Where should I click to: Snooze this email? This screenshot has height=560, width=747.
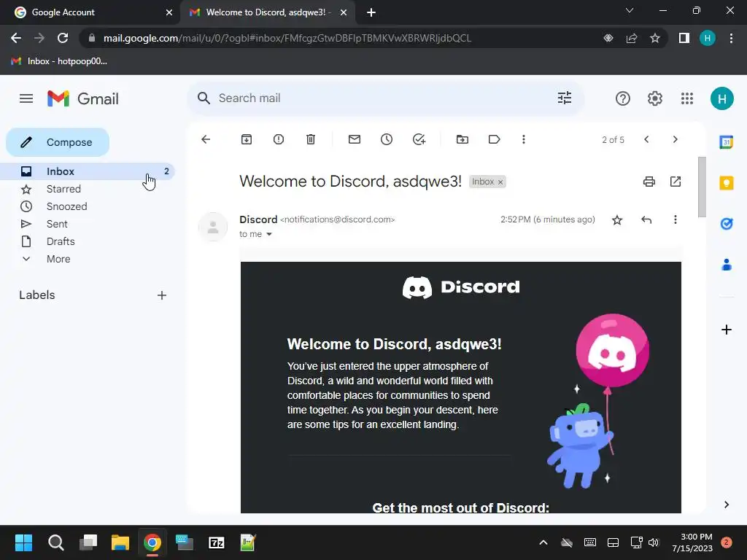387,139
